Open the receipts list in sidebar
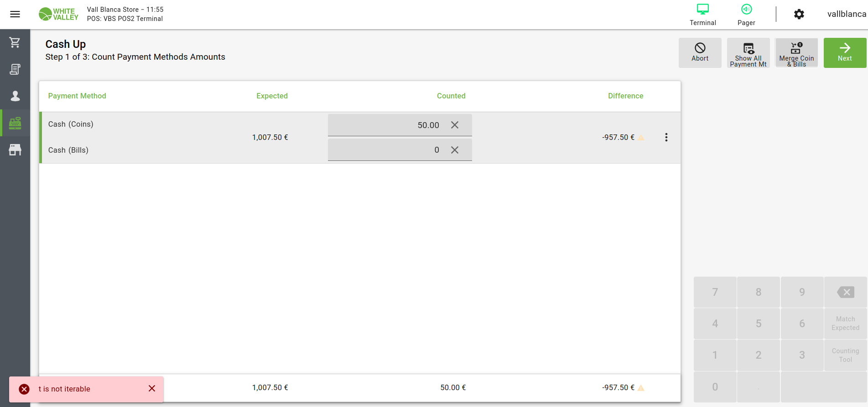 [15, 69]
